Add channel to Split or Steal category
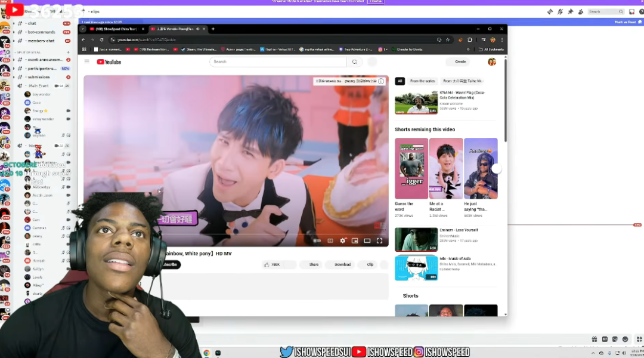644x358 pixels. coord(68,52)
